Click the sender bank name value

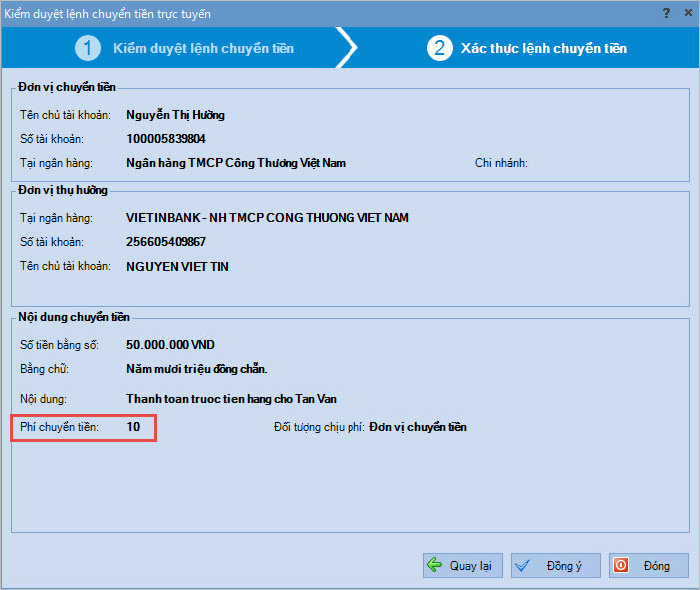(x=236, y=163)
